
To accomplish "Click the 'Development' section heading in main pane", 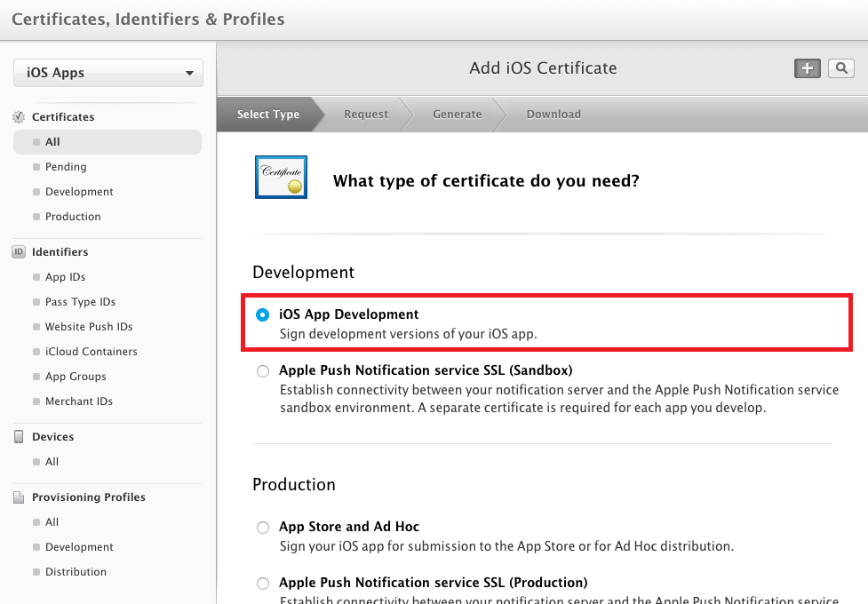I will 303,273.
